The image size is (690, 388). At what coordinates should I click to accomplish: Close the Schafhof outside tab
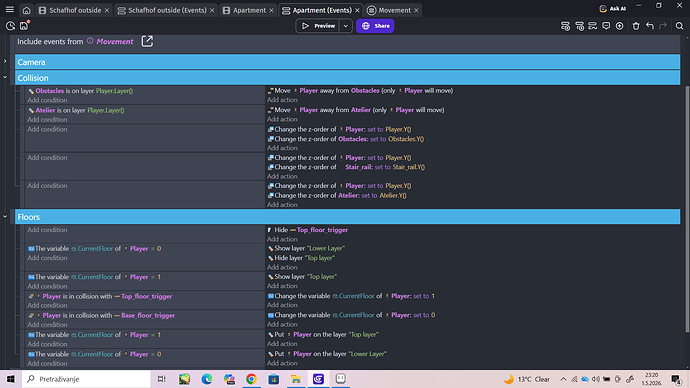(106, 10)
